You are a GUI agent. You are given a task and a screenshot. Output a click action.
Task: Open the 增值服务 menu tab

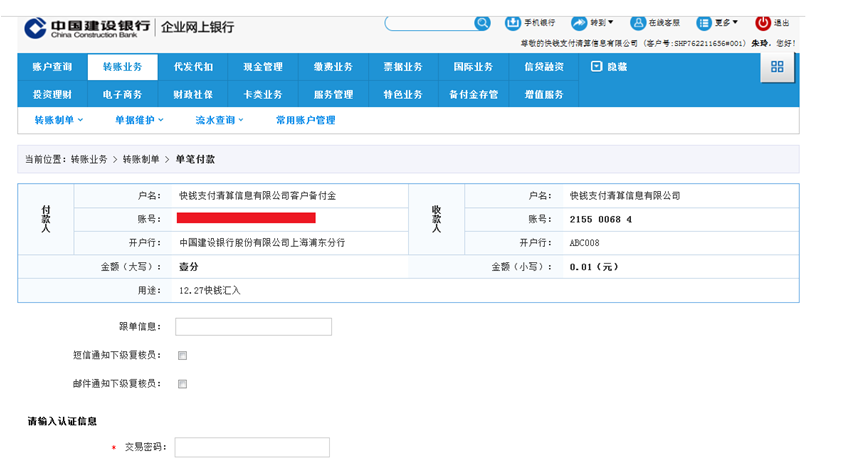click(544, 94)
